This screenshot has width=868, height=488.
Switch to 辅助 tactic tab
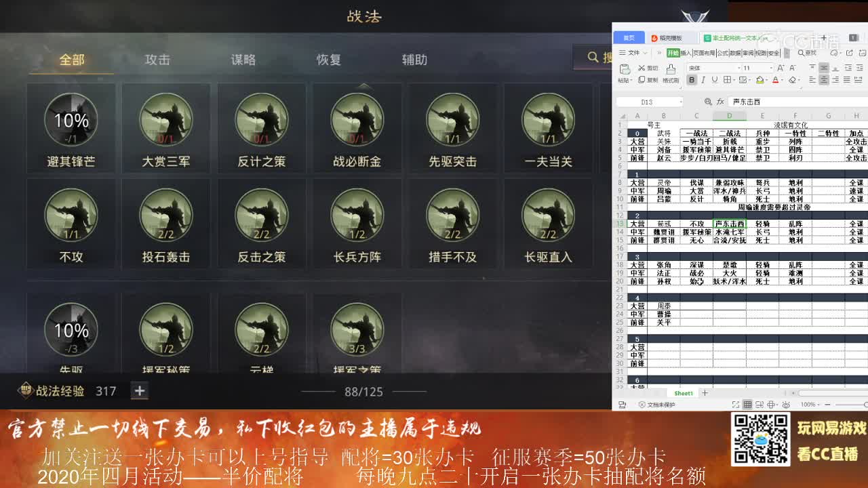tap(414, 60)
